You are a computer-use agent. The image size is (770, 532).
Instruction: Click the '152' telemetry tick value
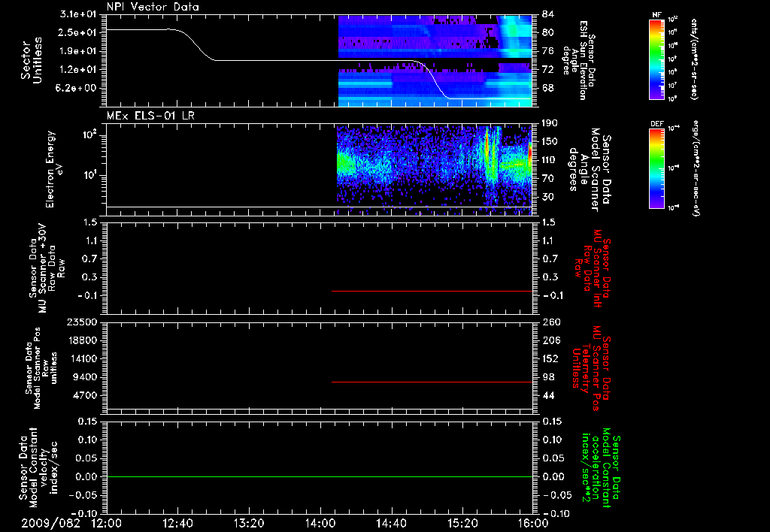(x=550, y=358)
